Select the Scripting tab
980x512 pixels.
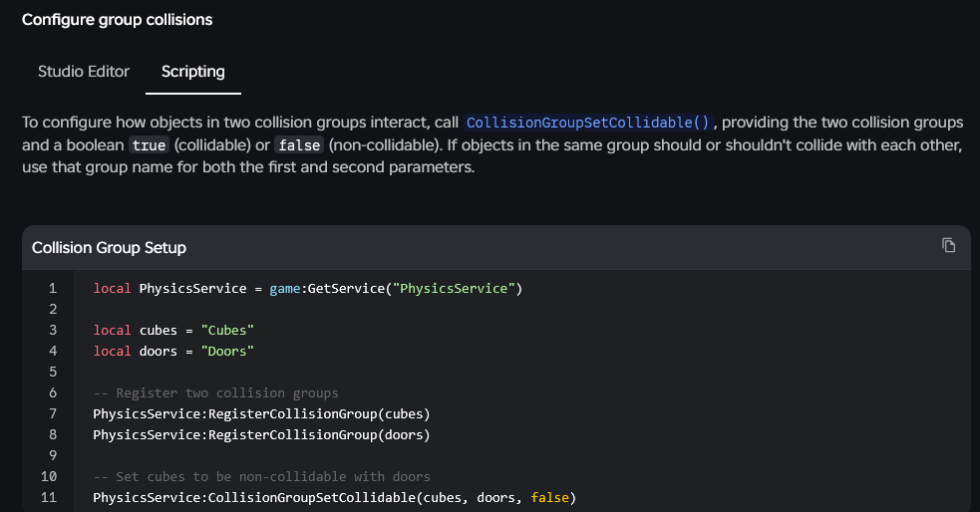[193, 72]
